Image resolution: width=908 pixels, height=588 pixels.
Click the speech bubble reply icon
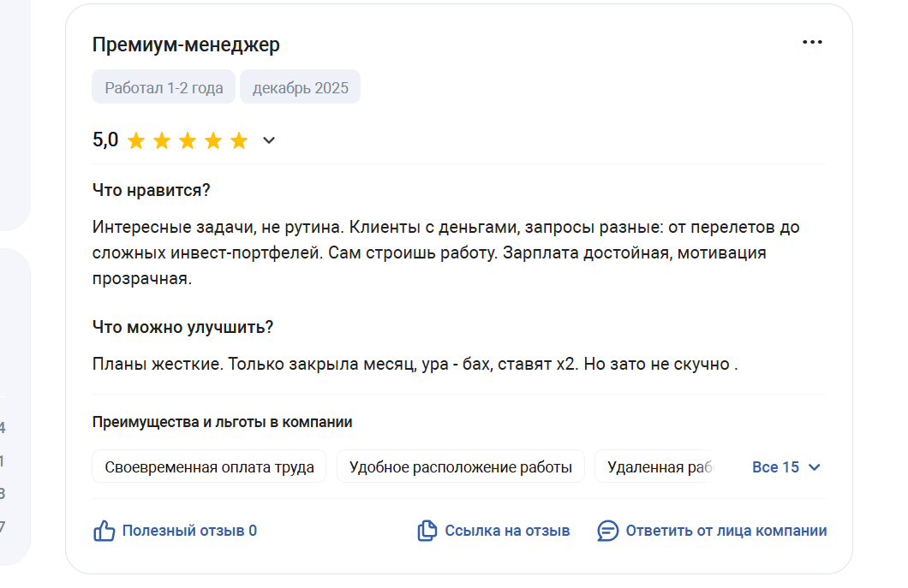pos(607,531)
